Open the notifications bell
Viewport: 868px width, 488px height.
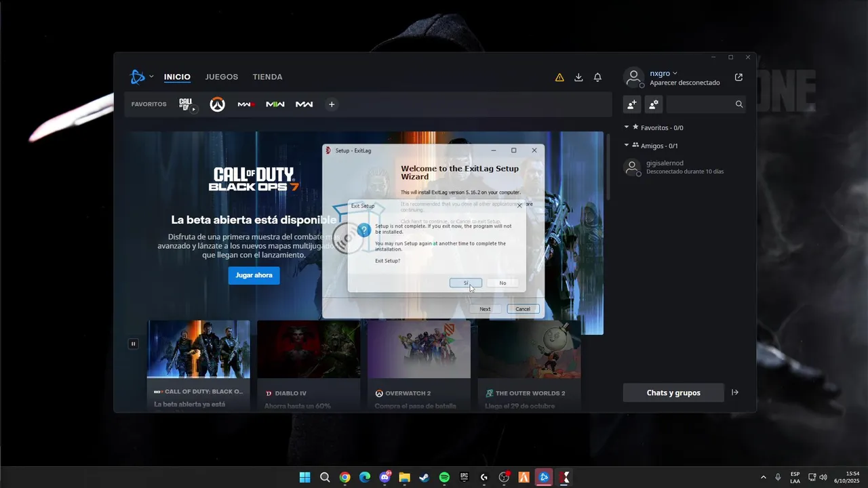pyautogui.click(x=597, y=77)
